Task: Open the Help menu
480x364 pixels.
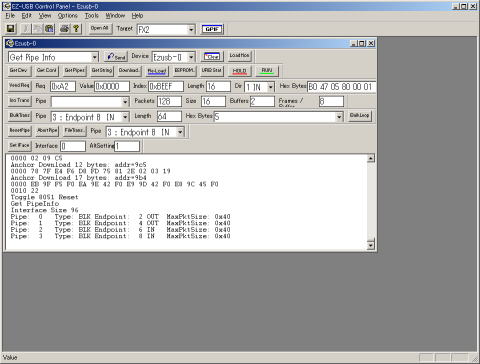Action: [137, 16]
